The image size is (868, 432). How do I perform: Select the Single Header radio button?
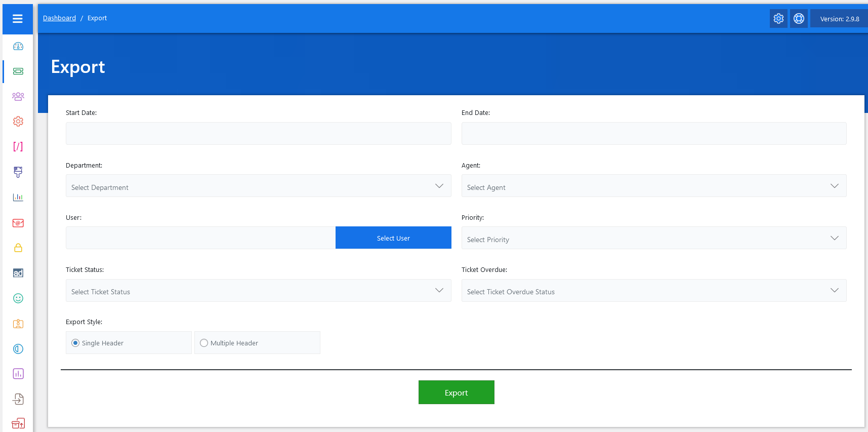(75, 343)
